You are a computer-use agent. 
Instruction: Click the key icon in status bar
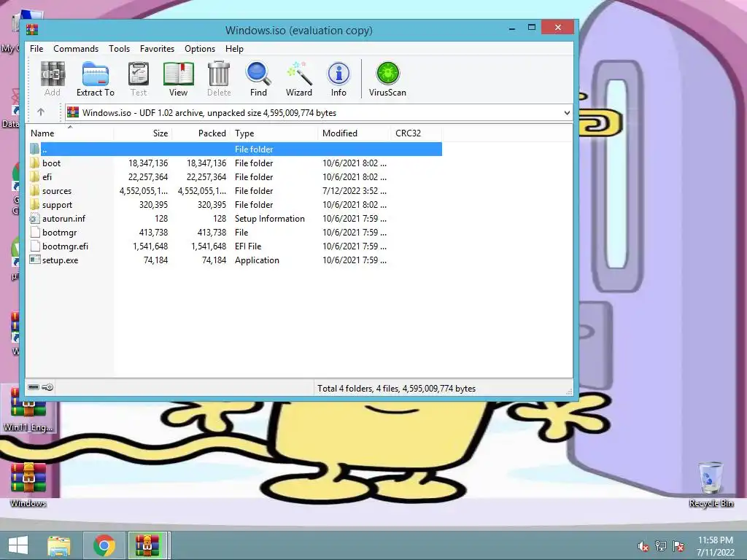(x=47, y=387)
